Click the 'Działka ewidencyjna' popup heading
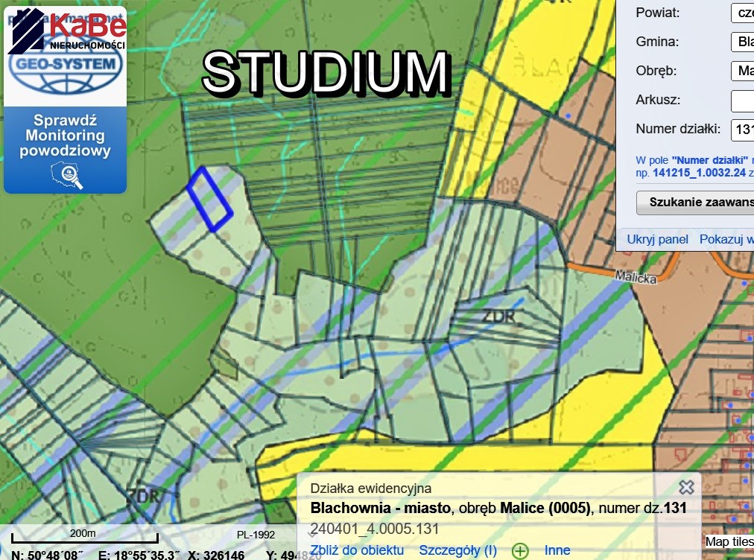This screenshot has width=754, height=560. click(371, 489)
